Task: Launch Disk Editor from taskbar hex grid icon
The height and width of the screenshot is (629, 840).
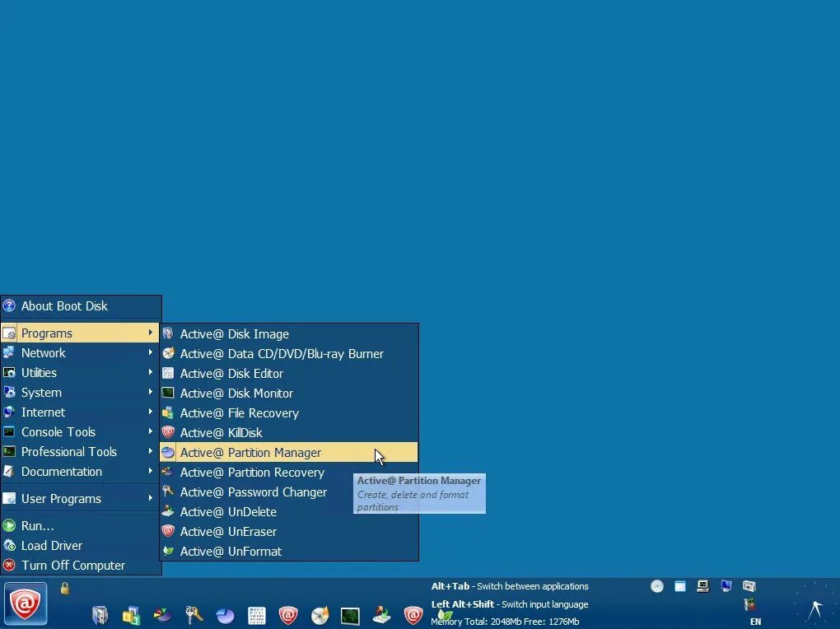Action: pyautogui.click(x=257, y=615)
